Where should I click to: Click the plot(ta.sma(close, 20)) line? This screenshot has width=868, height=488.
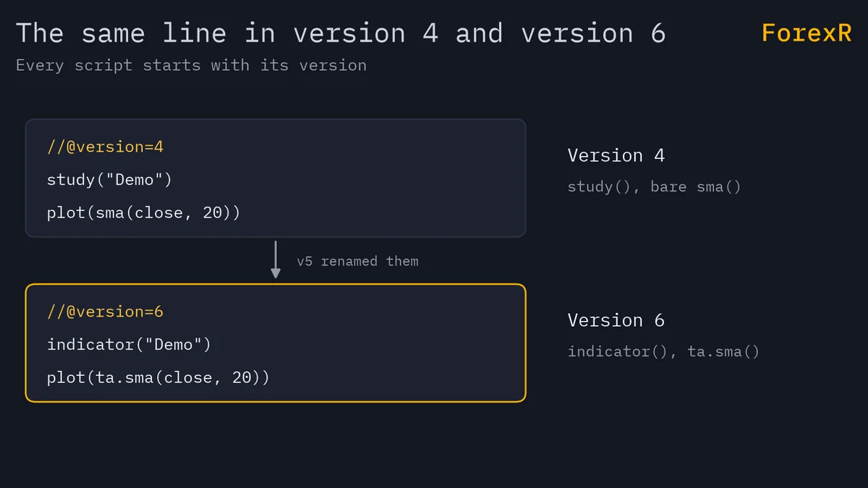[158, 377]
